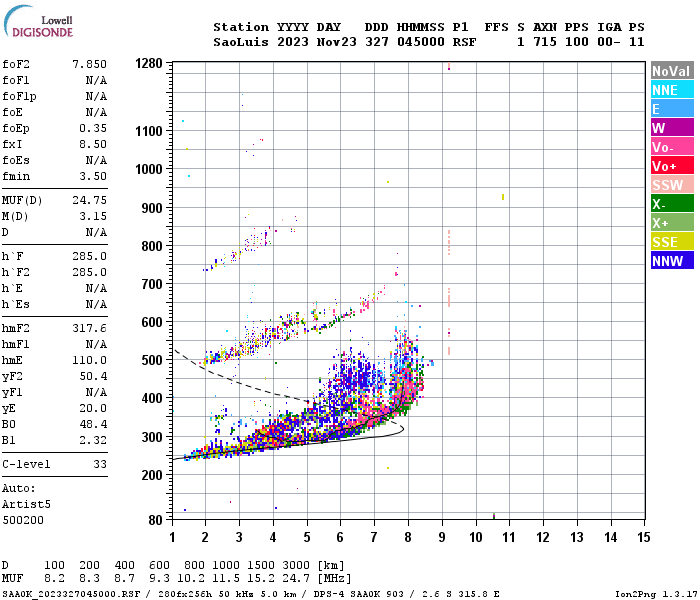Select the NoVal legend swatch

pos(672,71)
